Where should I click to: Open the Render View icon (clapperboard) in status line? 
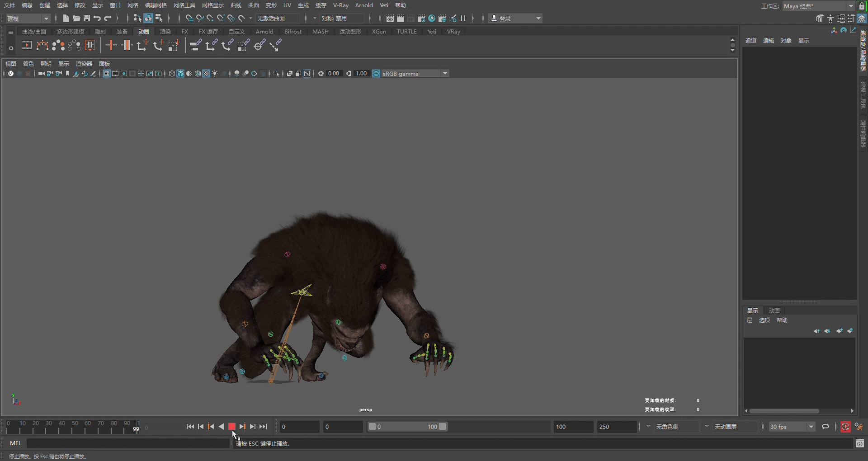pos(390,18)
